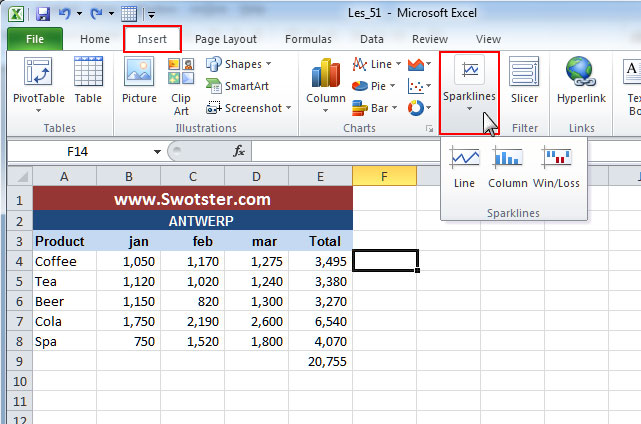Image resolution: width=641 pixels, height=424 pixels.
Task: Select column F header
Action: click(384, 176)
